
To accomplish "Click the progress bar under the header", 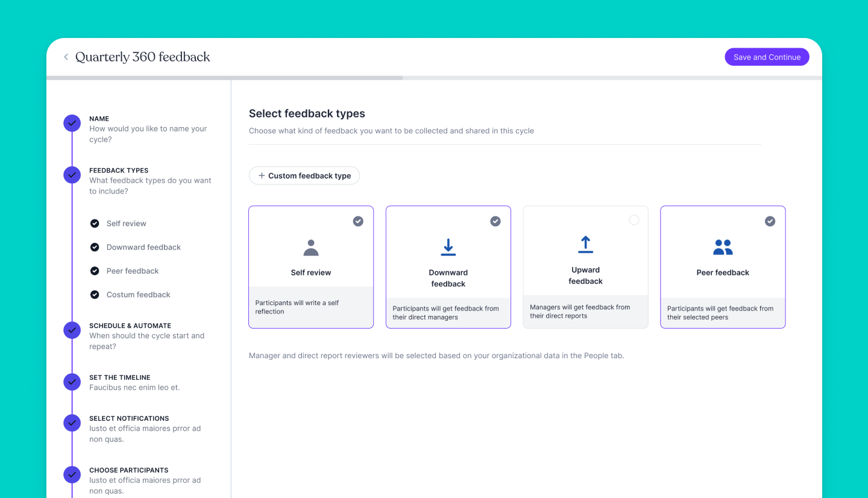I will pos(434,78).
